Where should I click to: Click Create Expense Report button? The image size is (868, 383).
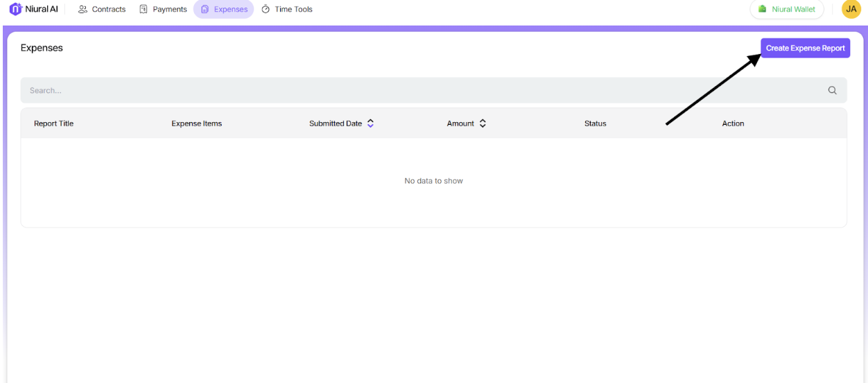[805, 48]
